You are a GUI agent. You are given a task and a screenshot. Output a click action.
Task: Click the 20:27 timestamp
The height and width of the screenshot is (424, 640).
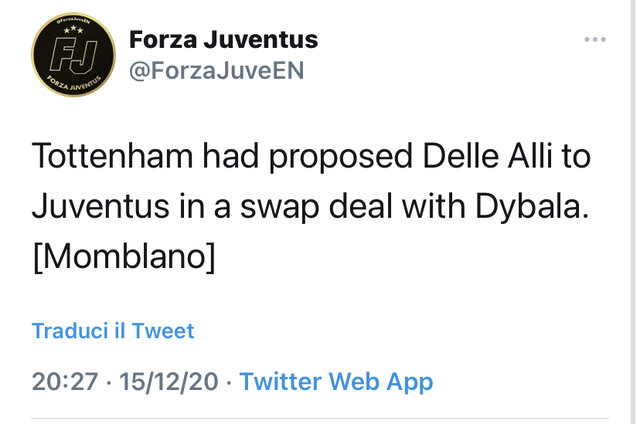click(65, 382)
